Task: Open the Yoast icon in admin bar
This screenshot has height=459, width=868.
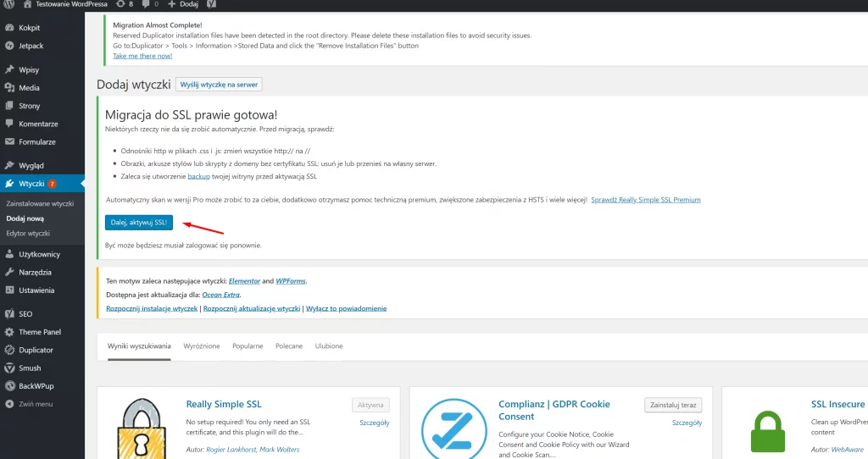Action: (211, 4)
